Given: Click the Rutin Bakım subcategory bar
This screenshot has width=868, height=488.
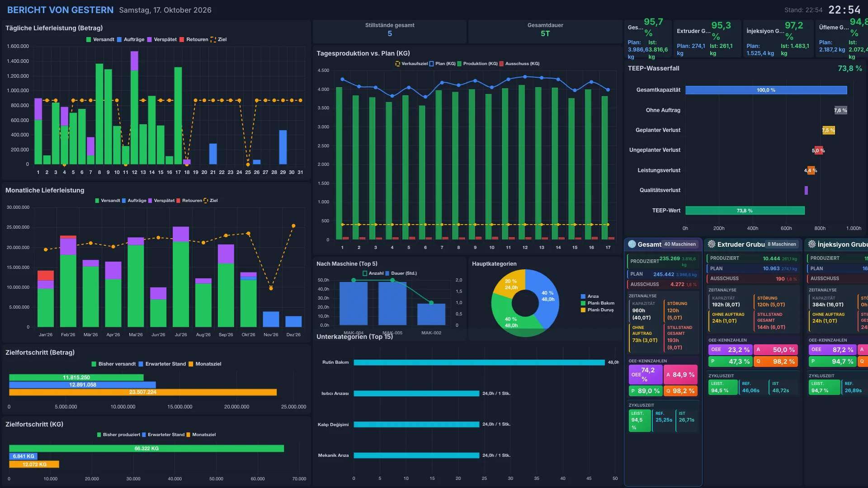Looking at the screenshot, I should point(479,362).
